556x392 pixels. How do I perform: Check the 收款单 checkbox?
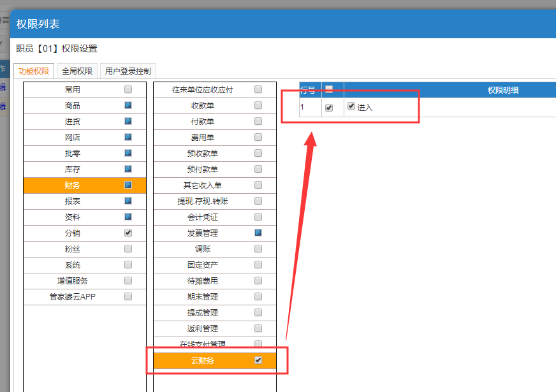pyautogui.click(x=258, y=105)
